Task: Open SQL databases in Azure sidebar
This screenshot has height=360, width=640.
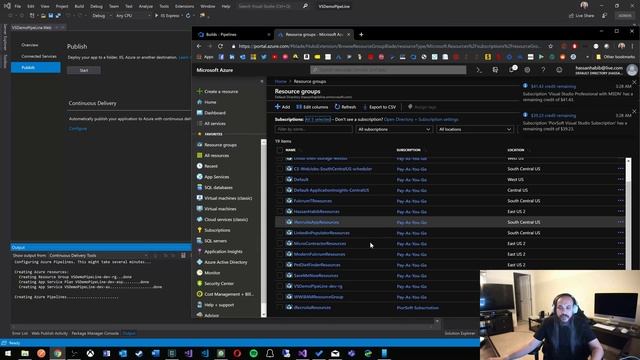Action: point(215,187)
